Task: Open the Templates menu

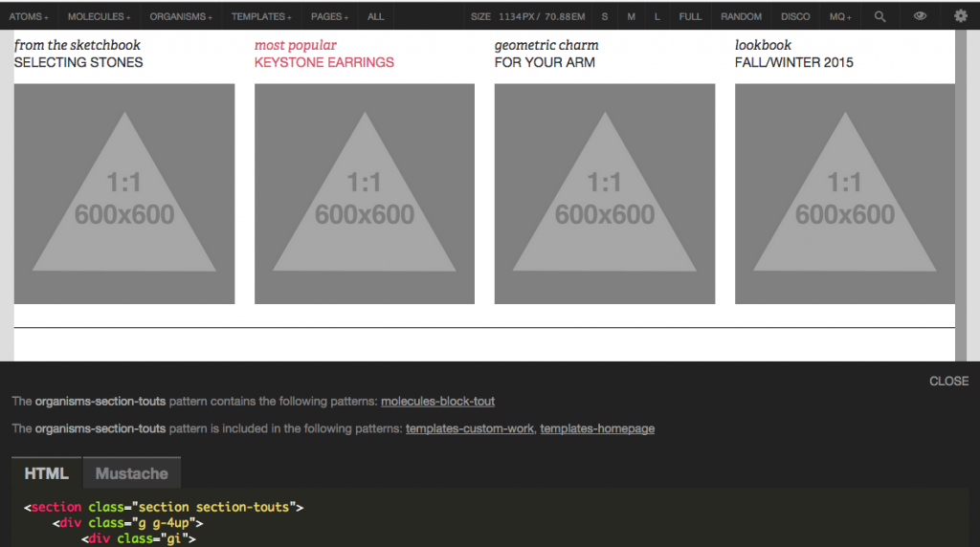Action: pos(261,16)
